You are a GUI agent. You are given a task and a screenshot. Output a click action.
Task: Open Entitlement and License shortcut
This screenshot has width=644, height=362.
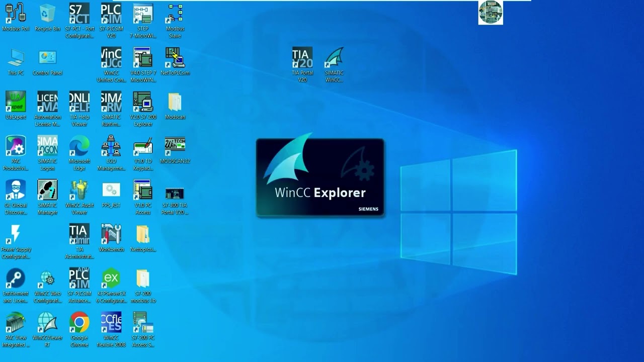[x=16, y=286]
